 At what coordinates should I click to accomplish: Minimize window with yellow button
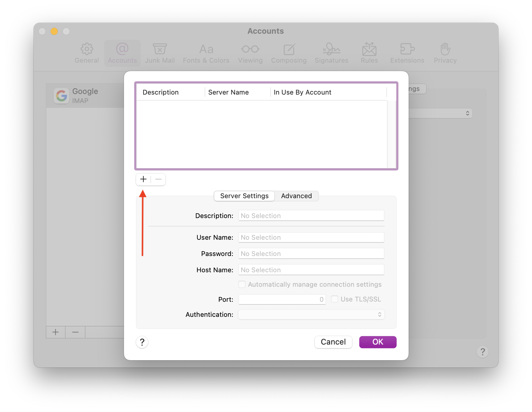(54, 31)
